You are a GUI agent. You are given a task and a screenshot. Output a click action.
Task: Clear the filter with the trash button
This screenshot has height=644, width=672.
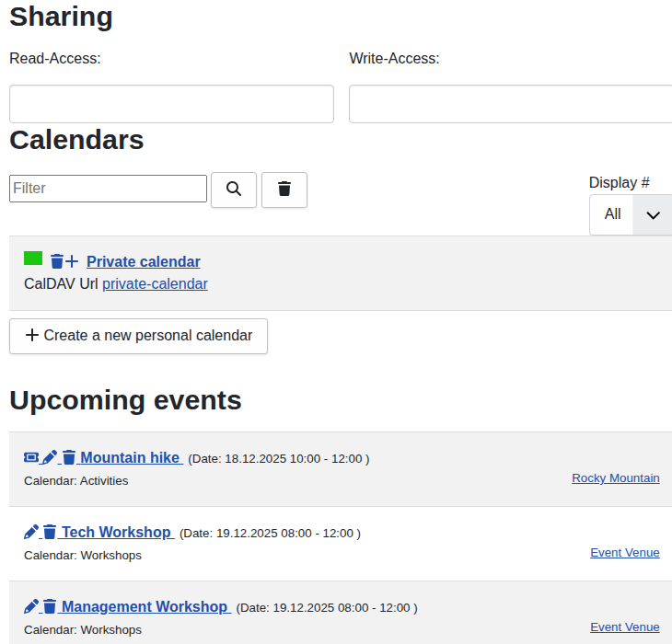(284, 190)
